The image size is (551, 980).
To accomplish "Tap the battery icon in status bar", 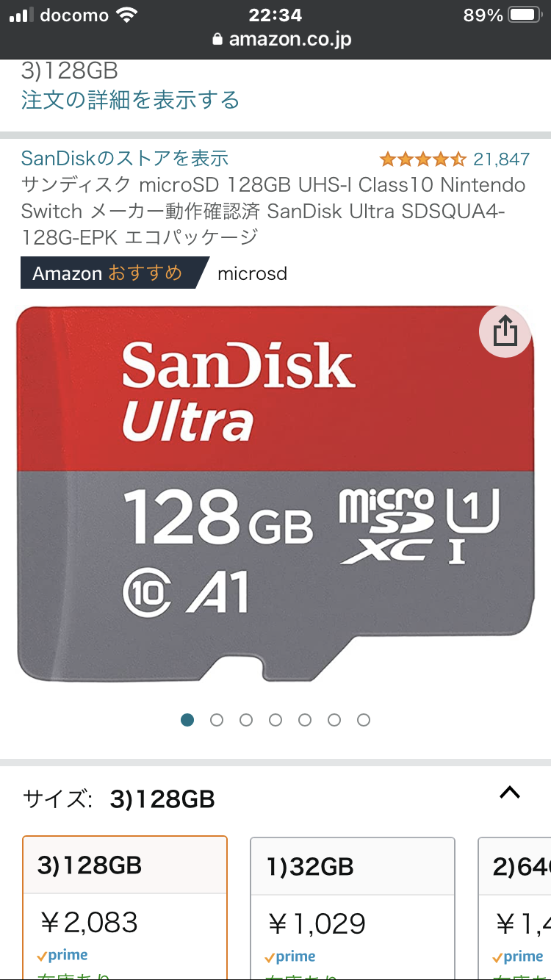I will coord(525,15).
